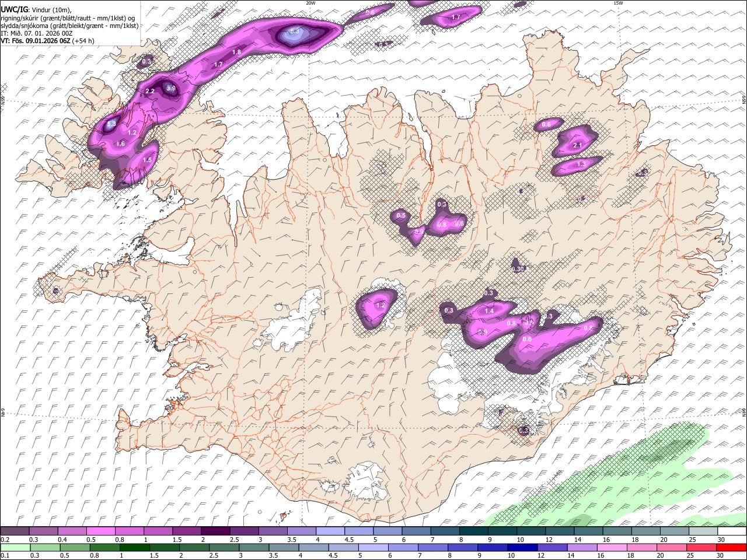Click the upper legend swatch for 0.2
Image resolution: width=747 pixels, height=560 pixels.
pos(15,531)
